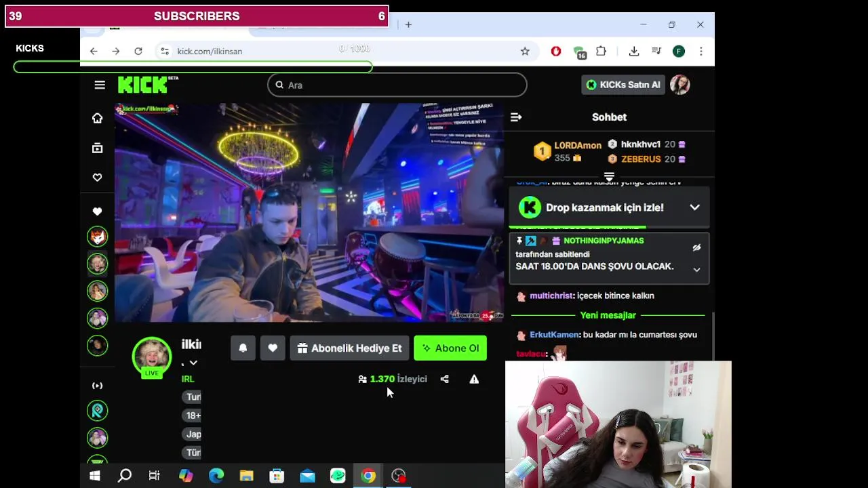
Task: Expand leaderboard with the drag handle icon
Action: 609,177
